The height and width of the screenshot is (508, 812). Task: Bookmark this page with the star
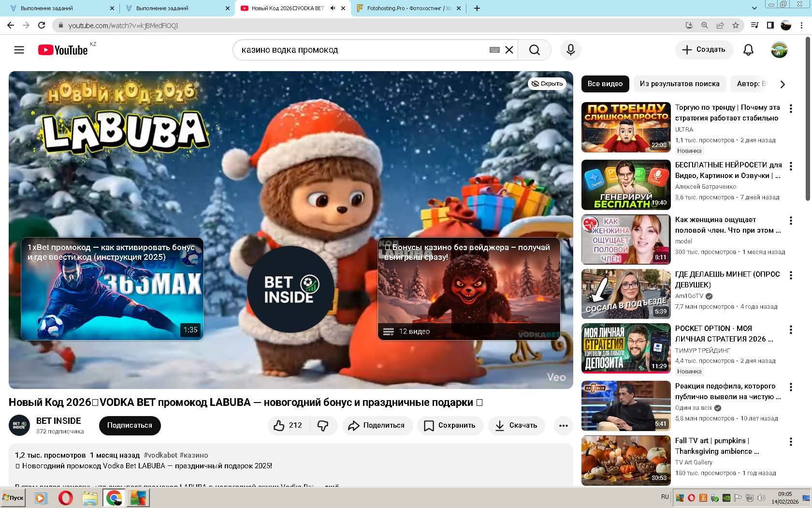(736, 25)
